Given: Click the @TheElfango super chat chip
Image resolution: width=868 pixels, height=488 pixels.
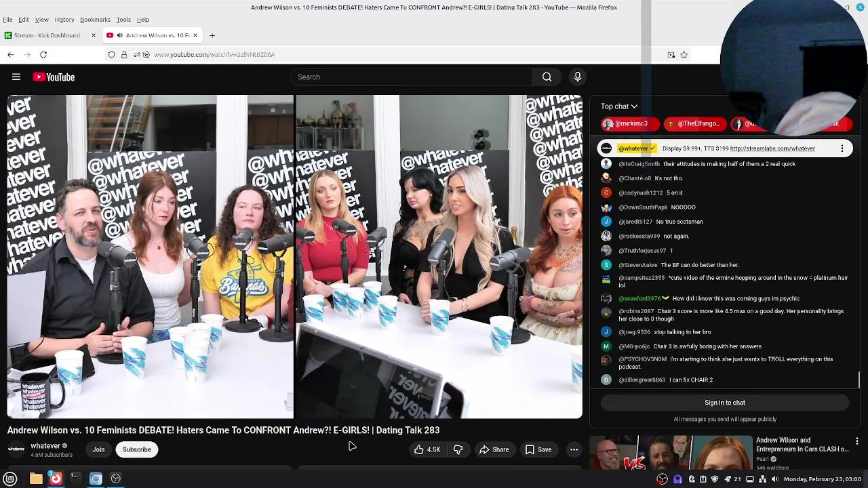Looking at the screenshot, I should pos(694,124).
